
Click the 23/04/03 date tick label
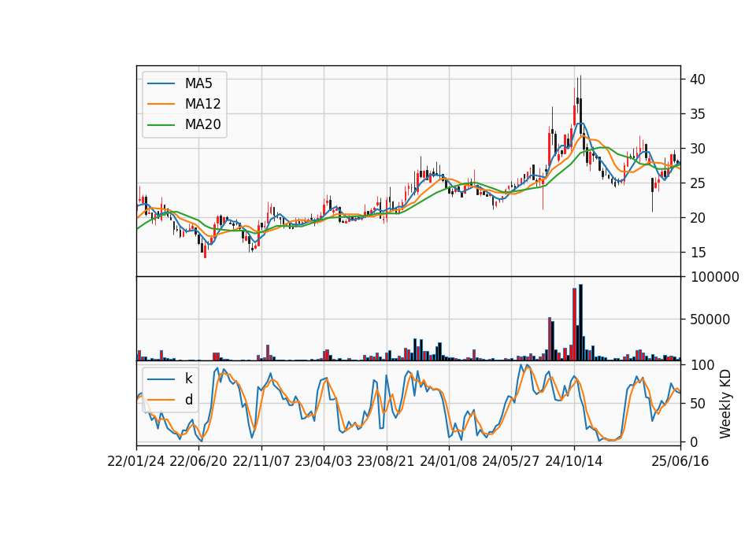tap(324, 461)
